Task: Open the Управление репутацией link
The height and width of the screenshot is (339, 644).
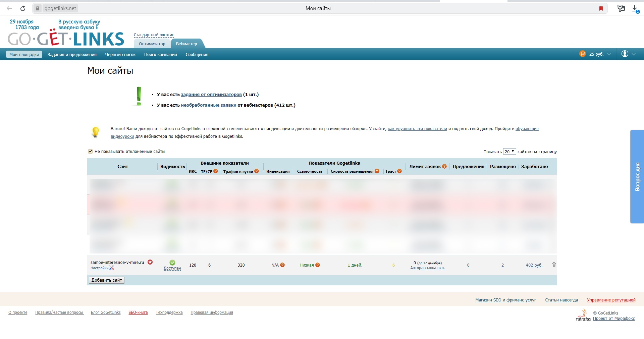Action: point(611,300)
